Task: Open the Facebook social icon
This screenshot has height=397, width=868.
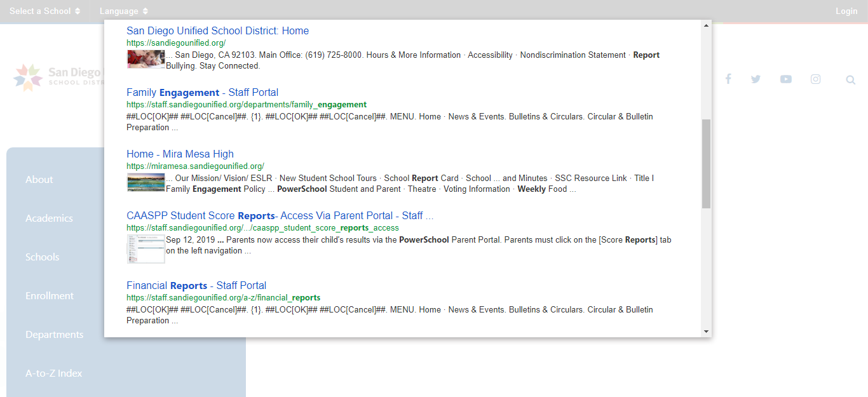Action: (x=728, y=79)
